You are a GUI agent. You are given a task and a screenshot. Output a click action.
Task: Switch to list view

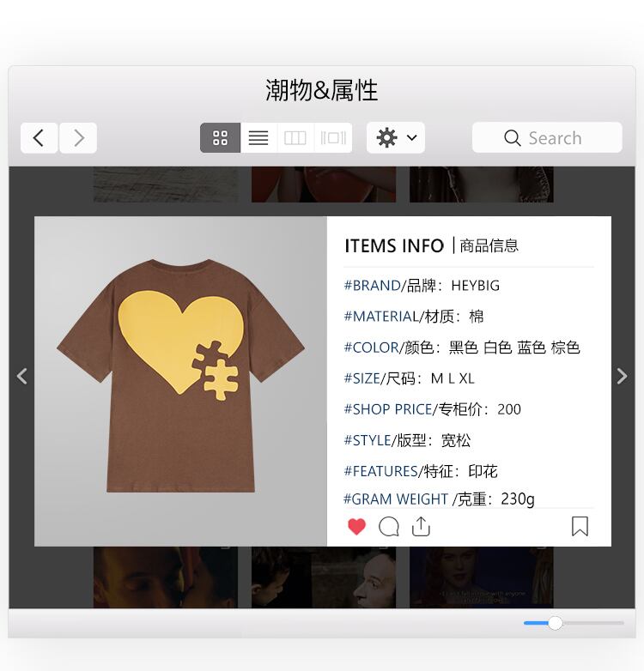[x=258, y=138]
